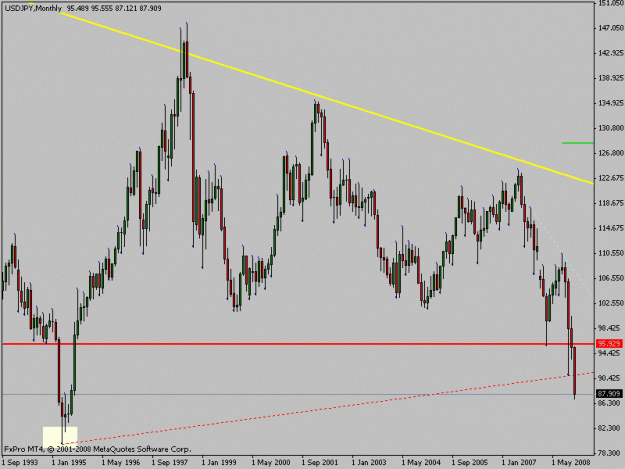
Task: Click the 130.800 price scale value
Action: tap(610, 128)
